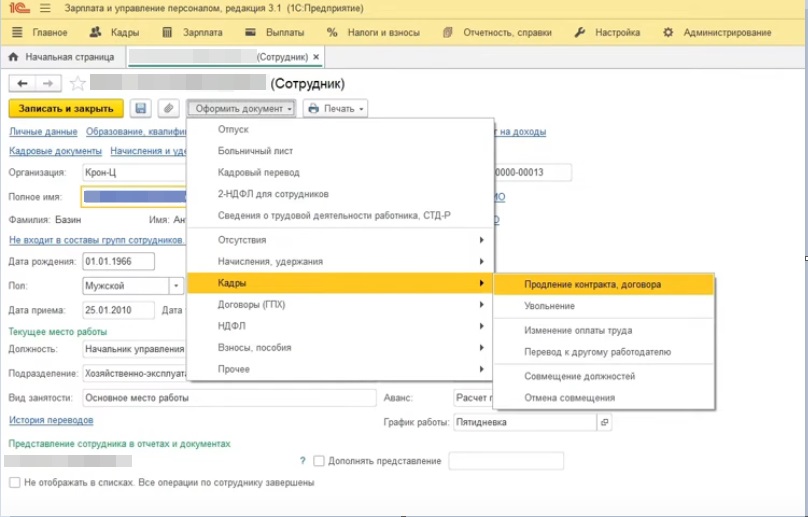The width and height of the screenshot is (808, 517).
Task: Click the save (floppy disk) icon
Action: [141, 108]
